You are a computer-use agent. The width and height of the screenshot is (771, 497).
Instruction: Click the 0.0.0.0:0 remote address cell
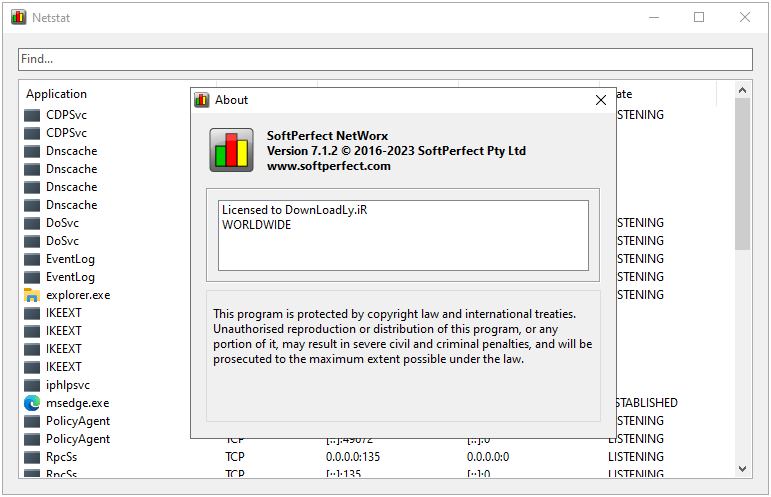click(488, 457)
